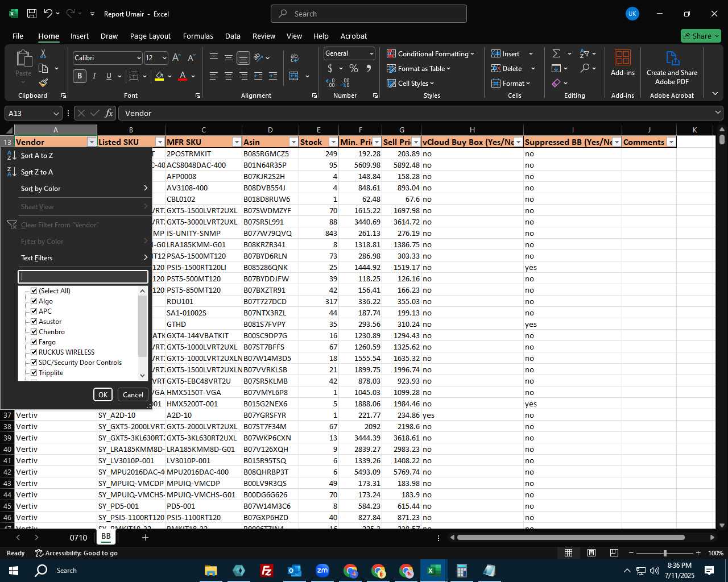Click the zoom level slider handle
Screen dimensions: 728x582
pyautogui.click(x=665, y=553)
